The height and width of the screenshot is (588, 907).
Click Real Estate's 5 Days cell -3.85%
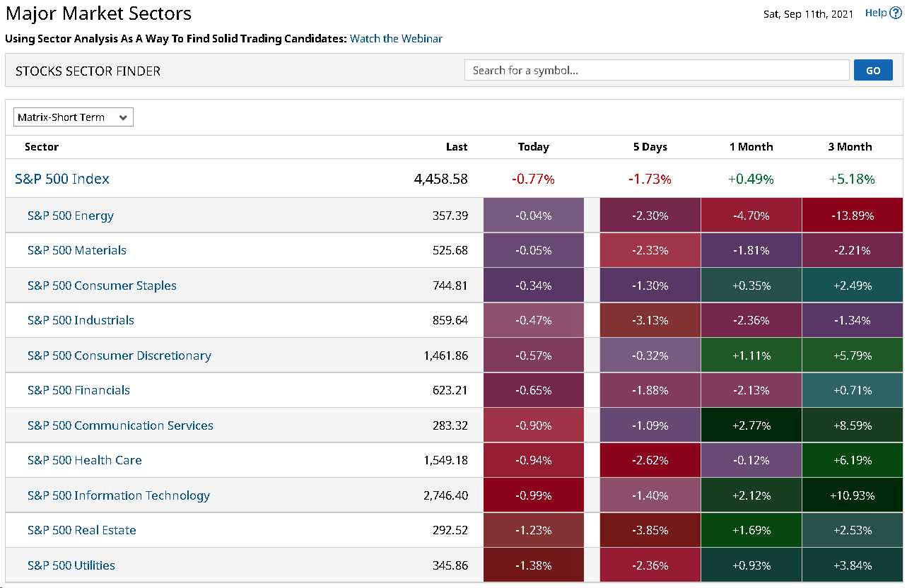pos(650,530)
